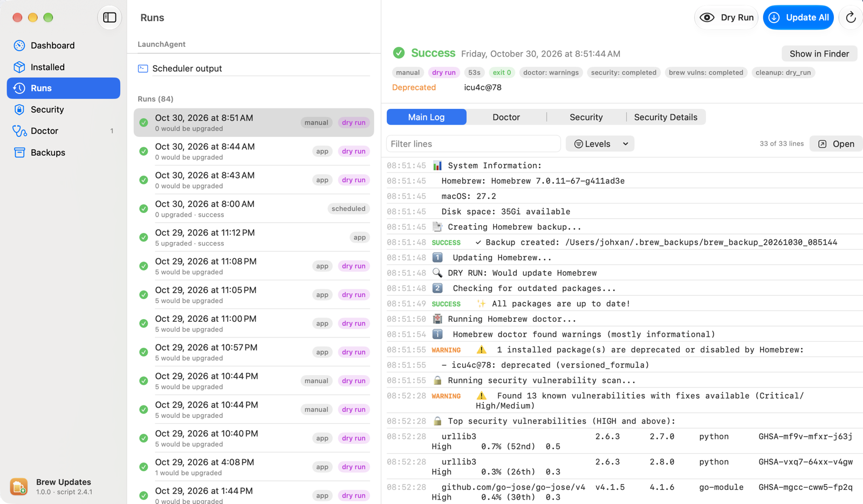Select the Oct 29, 2026 10:40 PM run
Screen dimensions: 863x504
click(254, 438)
